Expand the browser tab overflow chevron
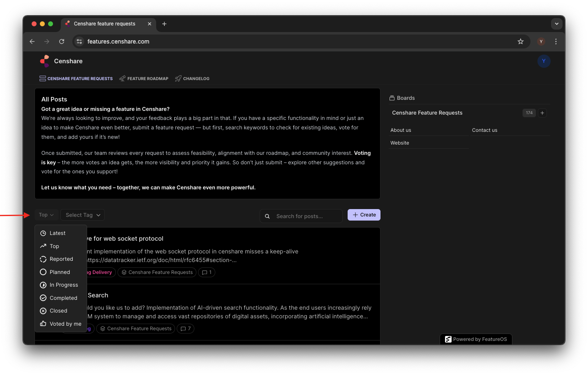Image resolution: width=588 pixels, height=375 pixels. point(557,24)
